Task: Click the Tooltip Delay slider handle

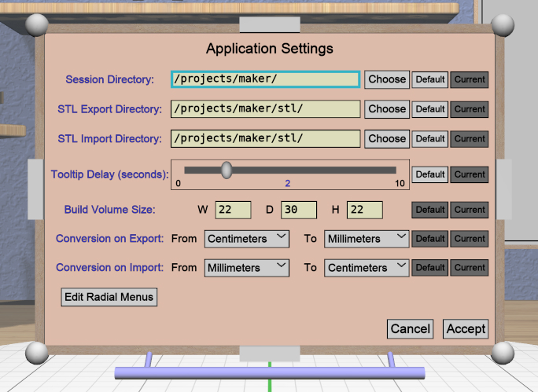Action: [x=227, y=170]
